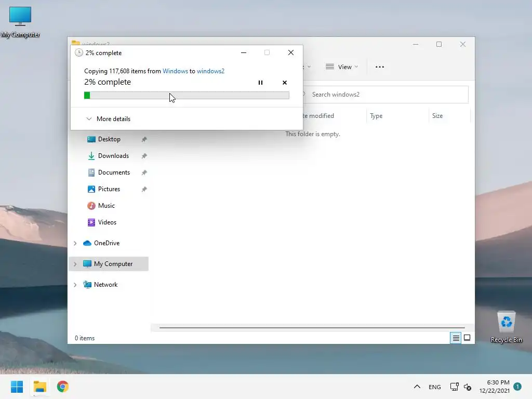
Task: Open the Windows Start menu
Action: [x=17, y=387]
